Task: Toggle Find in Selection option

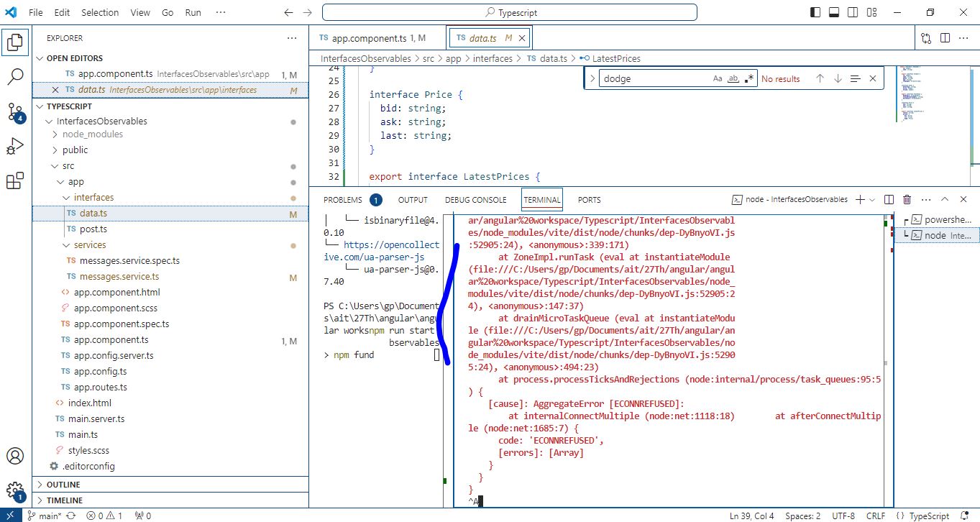Action: coord(855,78)
